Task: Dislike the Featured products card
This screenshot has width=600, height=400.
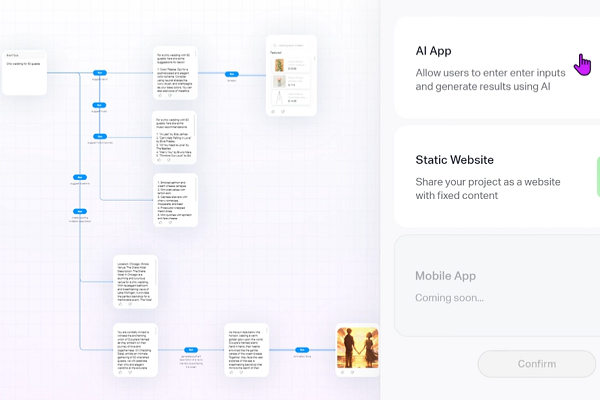Action: (283, 111)
